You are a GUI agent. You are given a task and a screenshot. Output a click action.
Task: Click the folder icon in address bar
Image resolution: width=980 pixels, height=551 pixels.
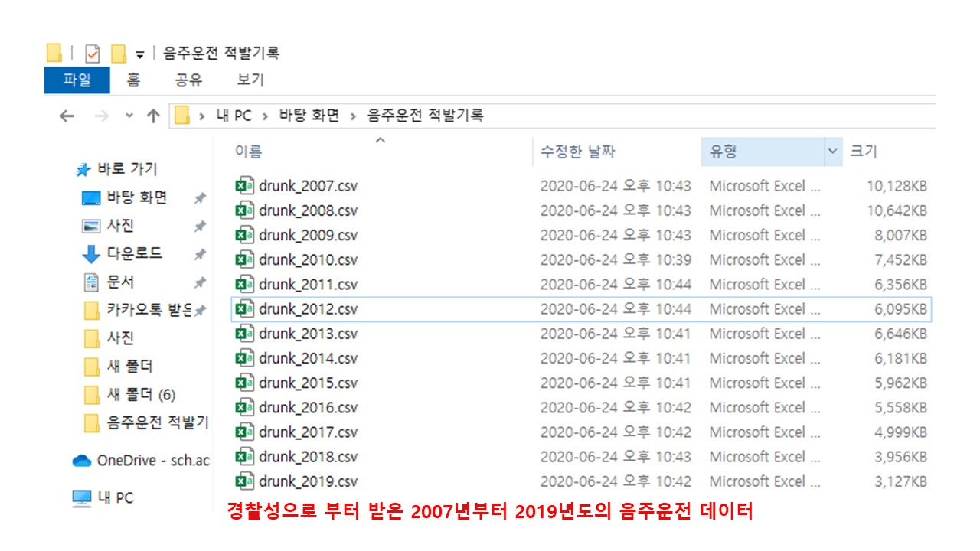[182, 116]
